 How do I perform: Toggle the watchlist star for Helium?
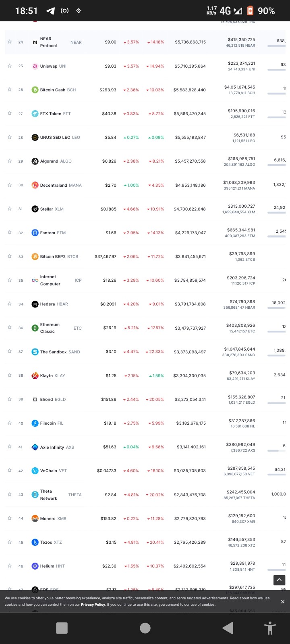(10, 566)
